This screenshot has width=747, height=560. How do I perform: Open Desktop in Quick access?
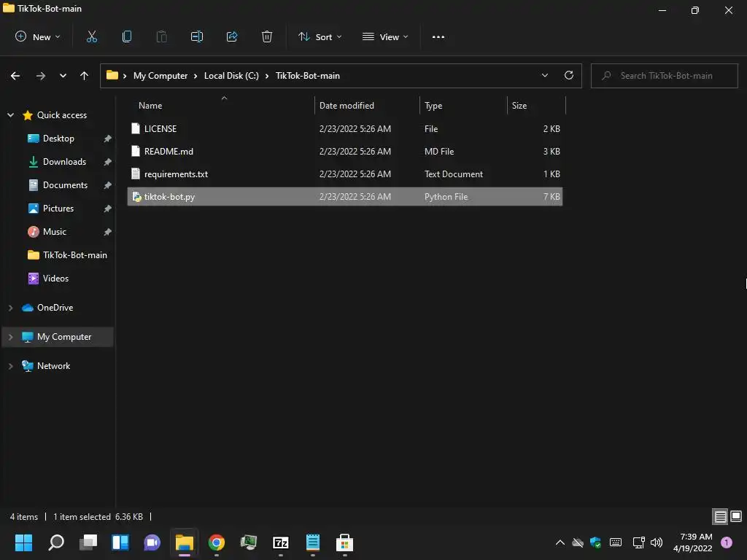(58, 139)
